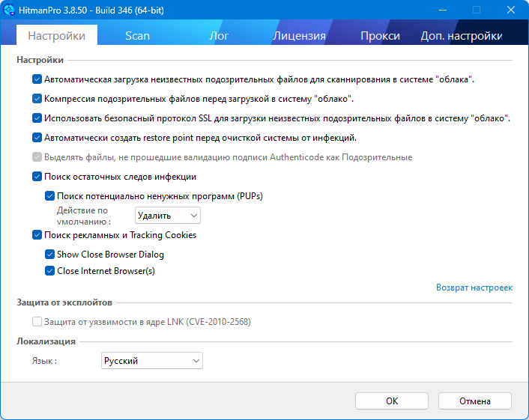Toggle the SSL protocol usage checkbox
Screen dimensions: 529x420
click(x=37, y=118)
